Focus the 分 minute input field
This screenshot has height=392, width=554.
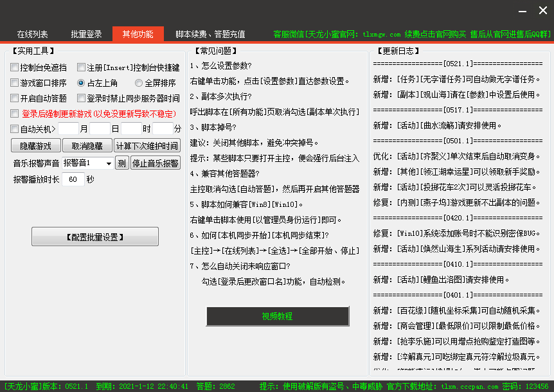coord(163,129)
